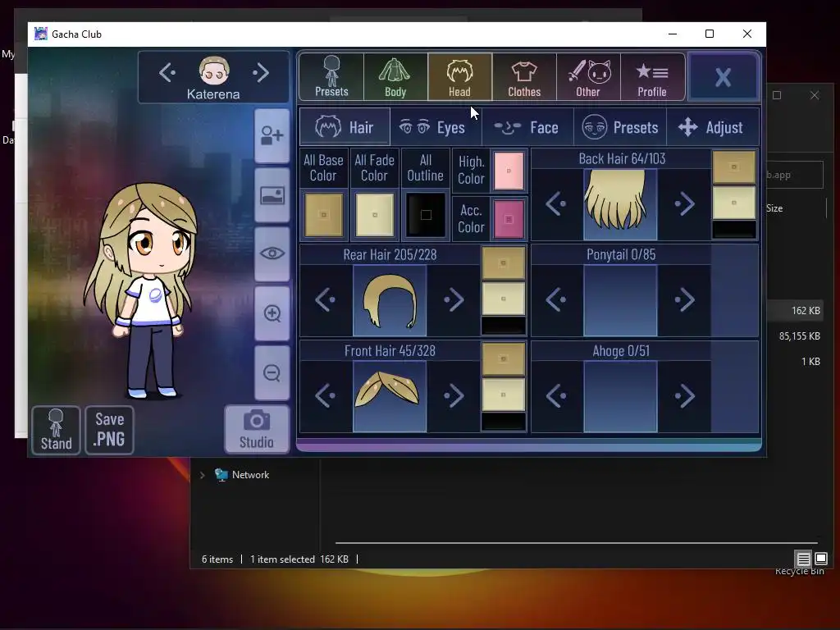Switch File Explorer to details view icon
The image size is (840, 630).
(804, 559)
